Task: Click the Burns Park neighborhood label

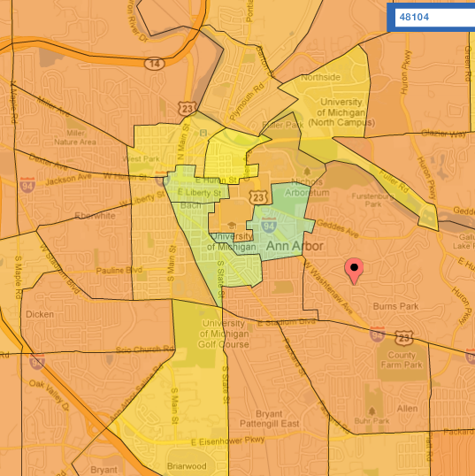Action: 395,306
